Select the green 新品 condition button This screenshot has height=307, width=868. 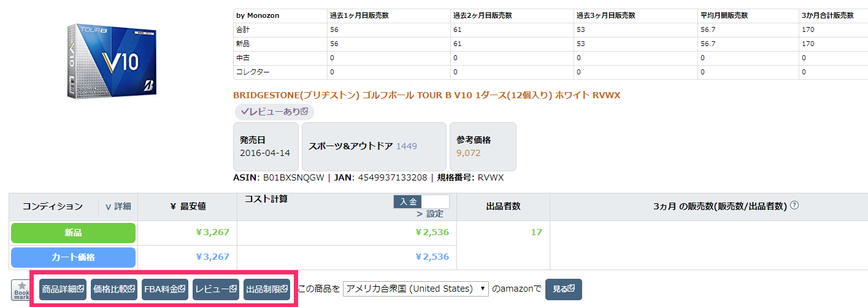click(x=73, y=233)
